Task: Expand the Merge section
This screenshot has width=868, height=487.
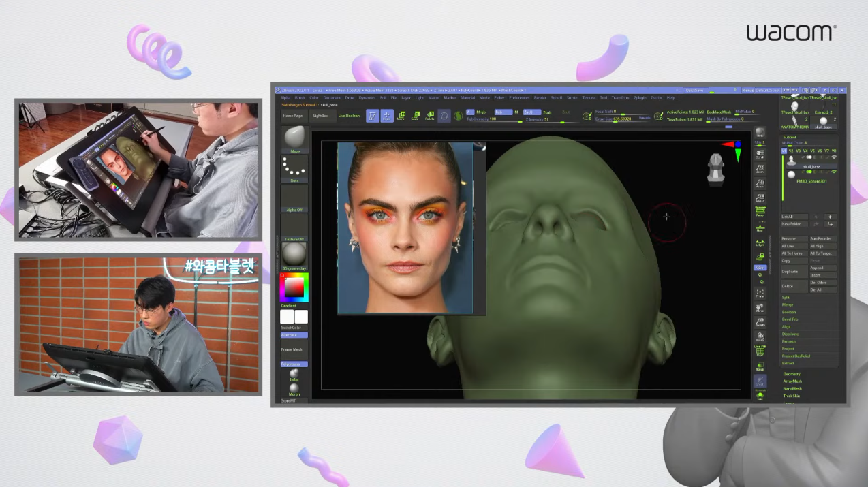Action: point(786,305)
